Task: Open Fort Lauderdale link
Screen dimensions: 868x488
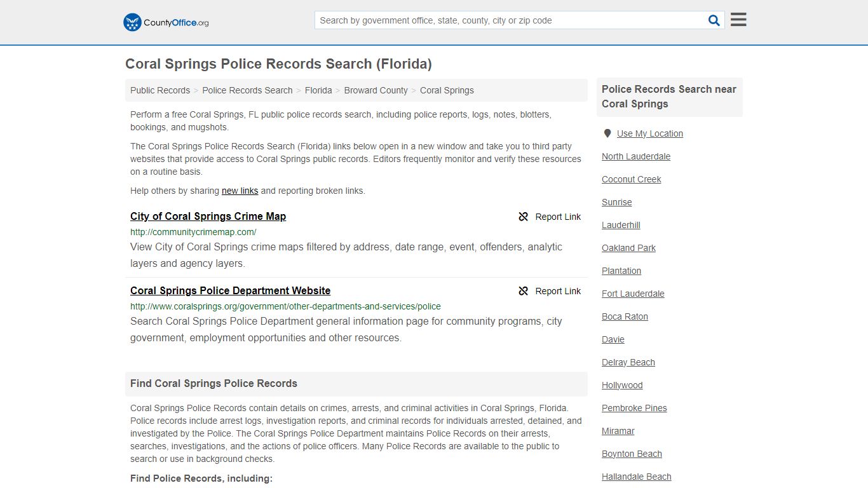Action: pos(633,294)
